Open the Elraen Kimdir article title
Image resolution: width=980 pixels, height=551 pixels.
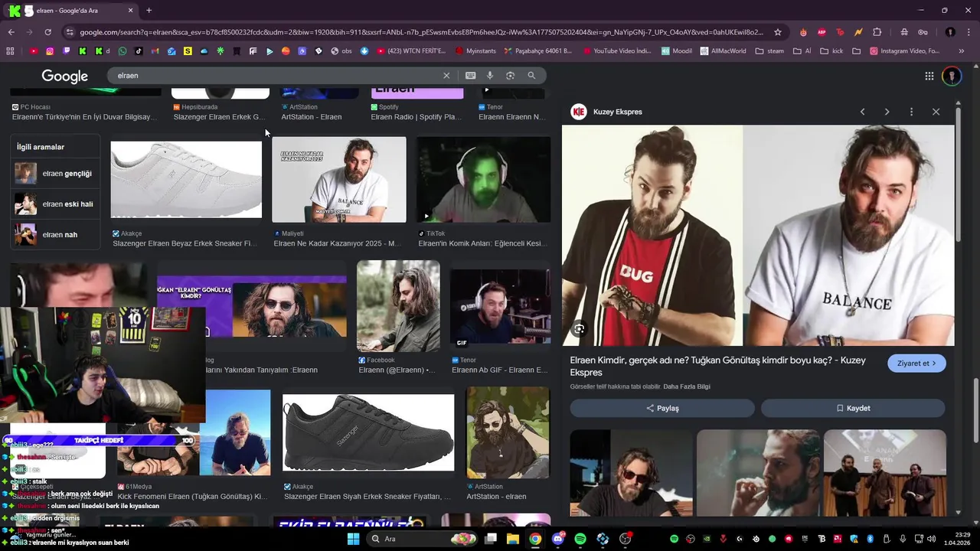tap(717, 366)
